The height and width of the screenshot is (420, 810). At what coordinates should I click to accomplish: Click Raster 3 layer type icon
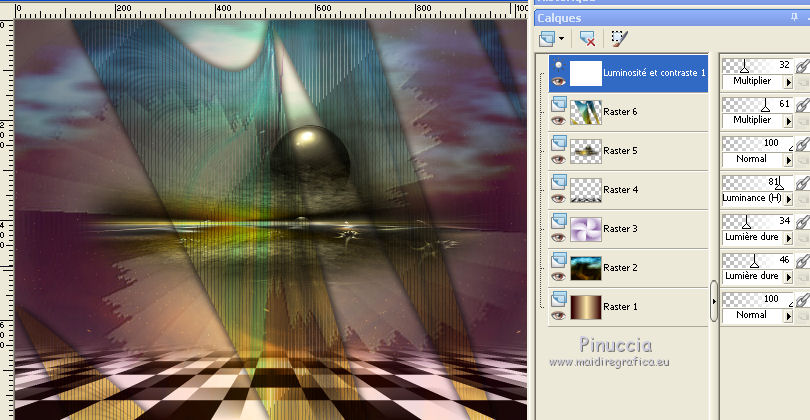pyautogui.click(x=558, y=222)
